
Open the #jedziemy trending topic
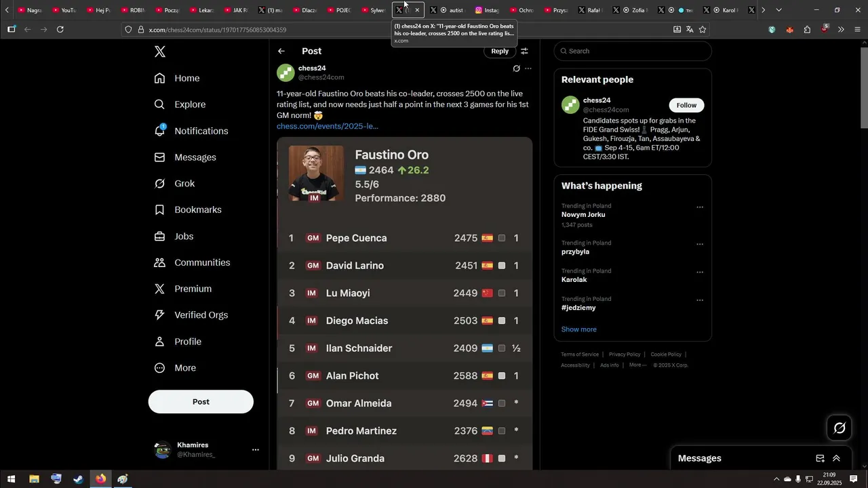click(578, 308)
